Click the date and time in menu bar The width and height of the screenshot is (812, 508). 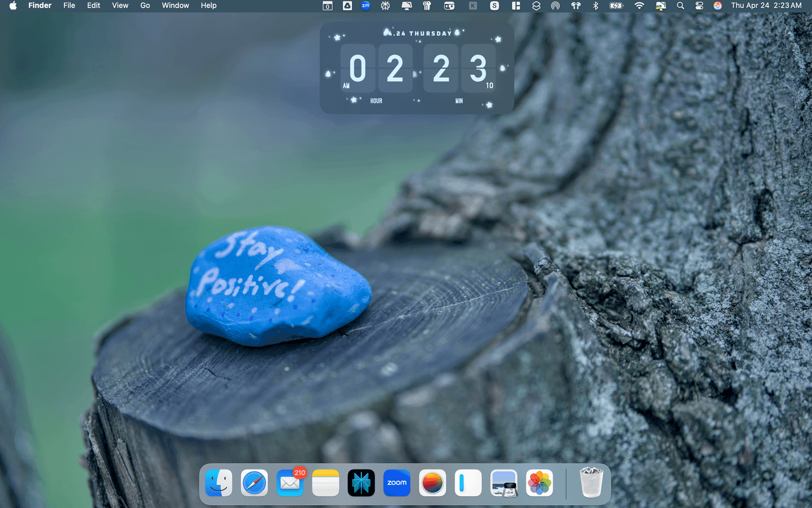click(766, 6)
